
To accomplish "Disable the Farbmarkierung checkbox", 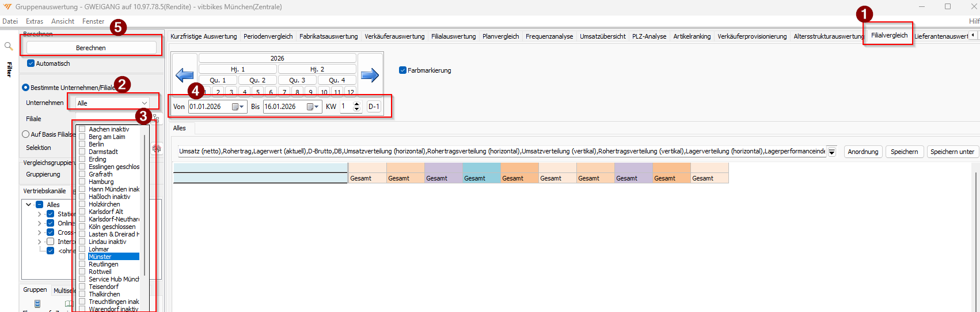I will pos(402,70).
